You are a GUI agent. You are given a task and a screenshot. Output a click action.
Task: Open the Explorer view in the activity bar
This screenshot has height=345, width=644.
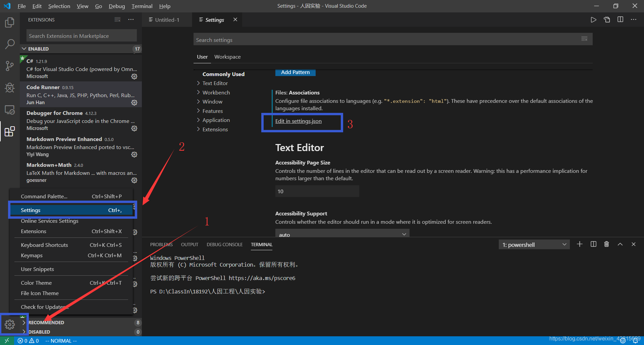click(x=10, y=22)
